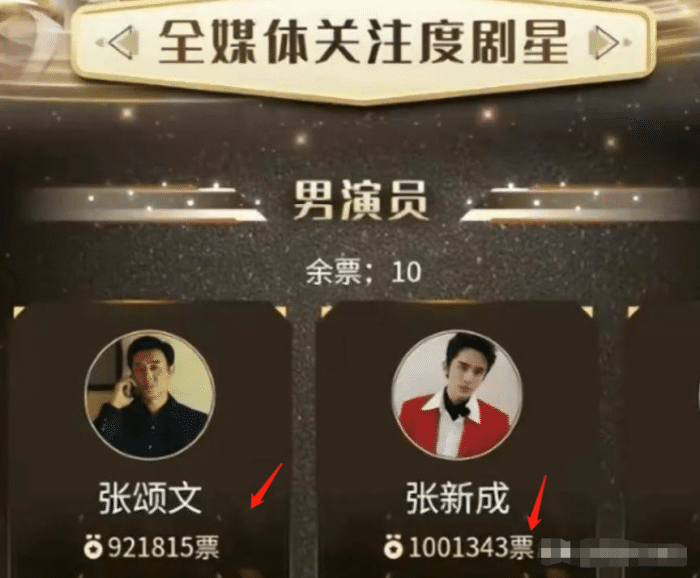Click the red arrow pointing at 张颂文's votes
Viewport: 700px width, 578px height.
267,486
